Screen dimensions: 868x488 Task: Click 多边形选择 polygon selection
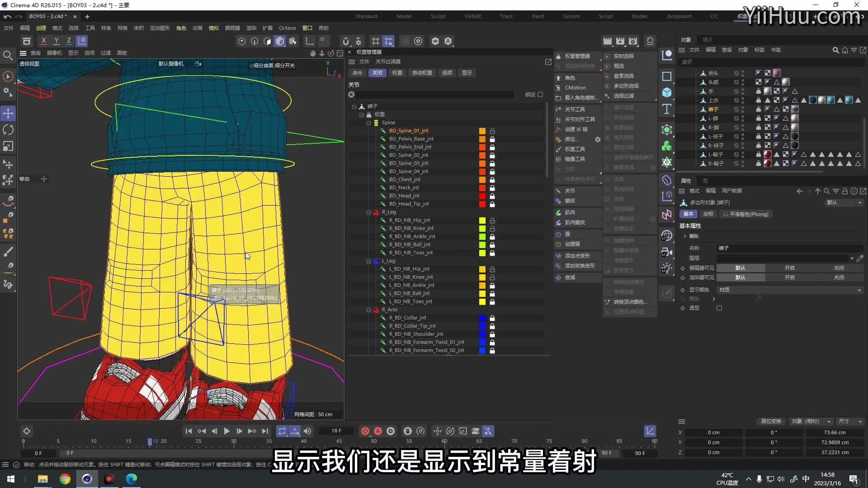(626, 86)
